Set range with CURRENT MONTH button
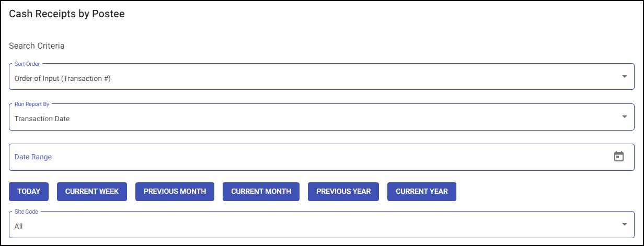 click(x=261, y=192)
